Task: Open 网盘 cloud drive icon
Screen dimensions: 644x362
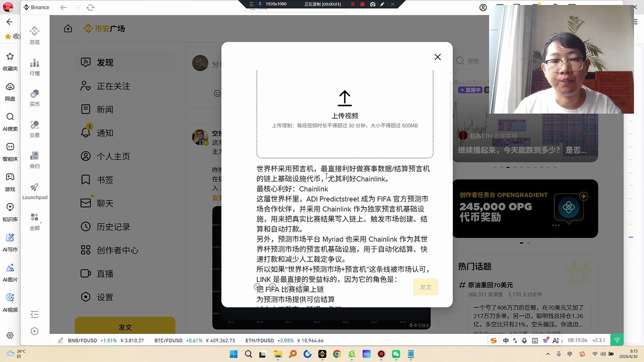Action: pos(10,91)
